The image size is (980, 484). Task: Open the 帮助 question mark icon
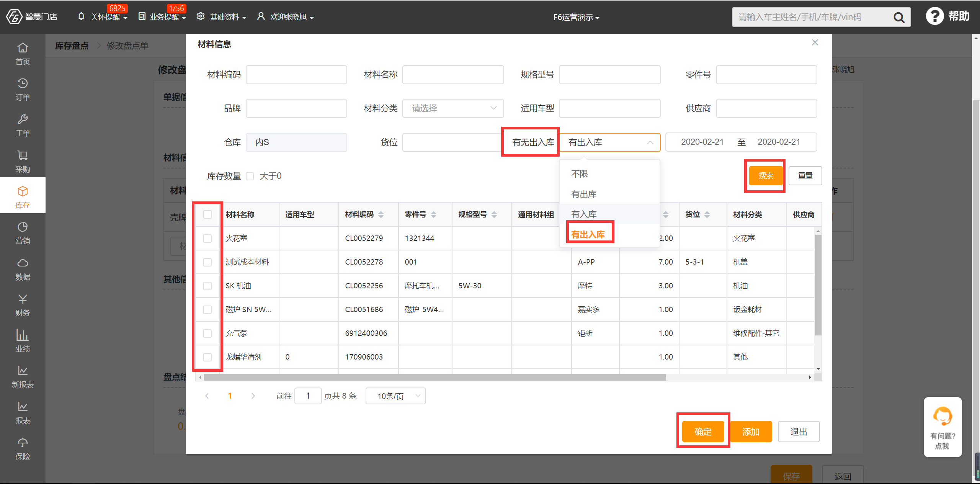[934, 16]
